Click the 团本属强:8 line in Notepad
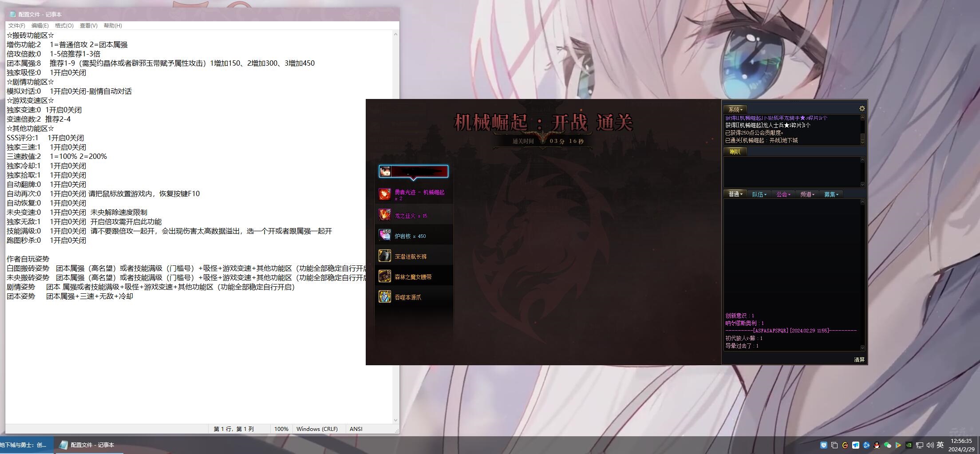 tap(161, 63)
